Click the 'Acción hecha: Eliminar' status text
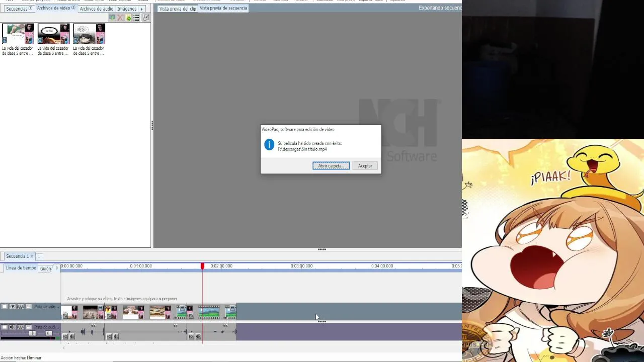 click(21, 358)
